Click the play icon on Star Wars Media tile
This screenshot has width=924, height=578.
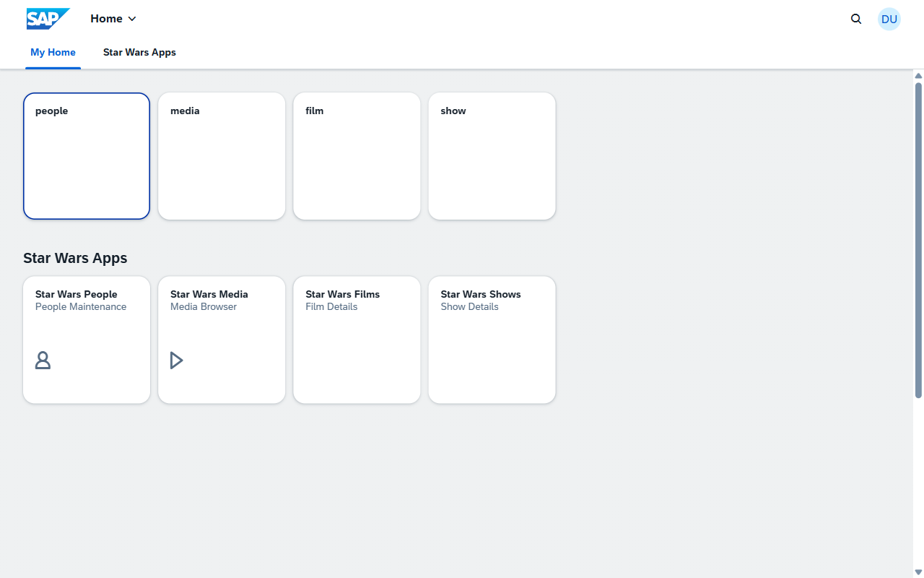(x=178, y=360)
